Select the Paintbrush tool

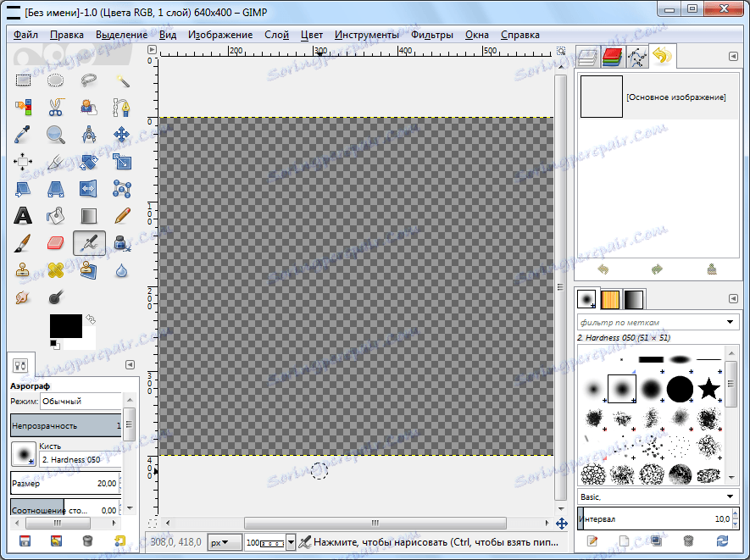point(23,243)
